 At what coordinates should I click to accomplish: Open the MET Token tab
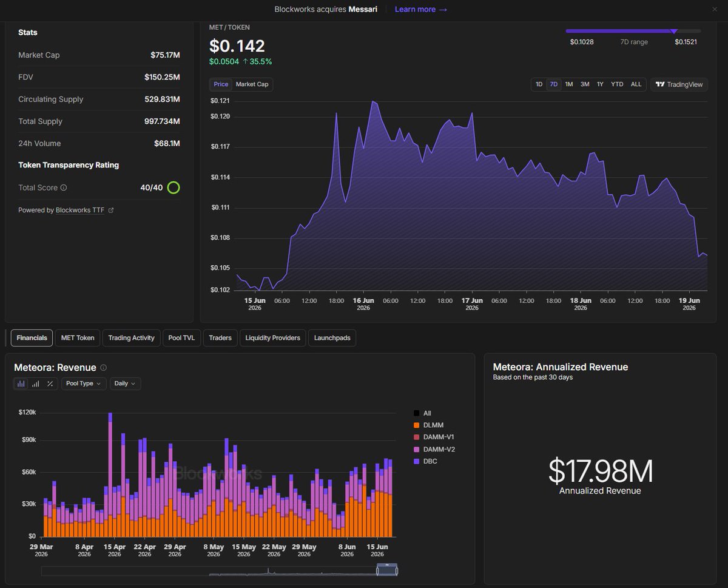pyautogui.click(x=78, y=338)
